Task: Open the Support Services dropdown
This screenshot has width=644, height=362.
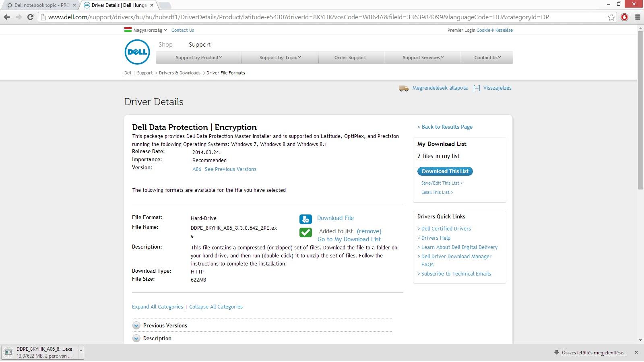Action: pos(423,58)
